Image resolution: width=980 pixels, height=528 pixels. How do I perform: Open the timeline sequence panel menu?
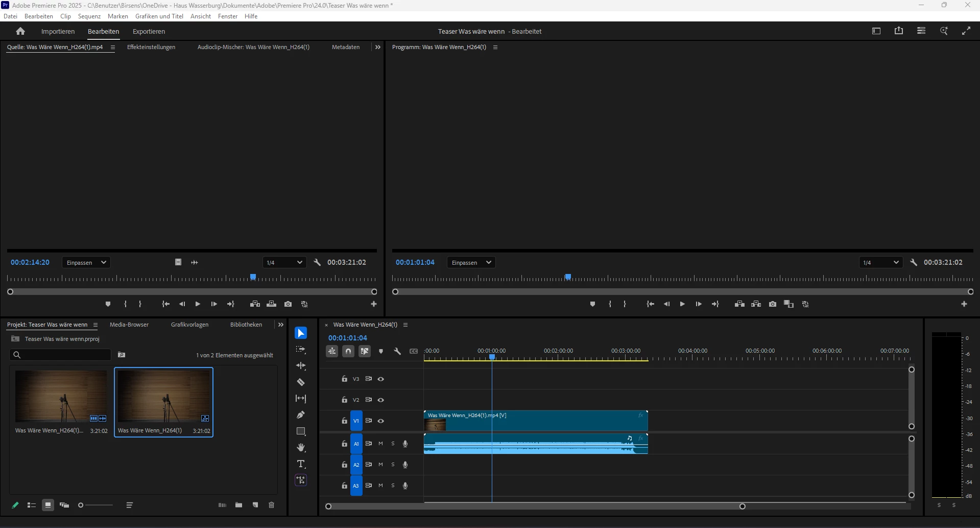(405, 325)
